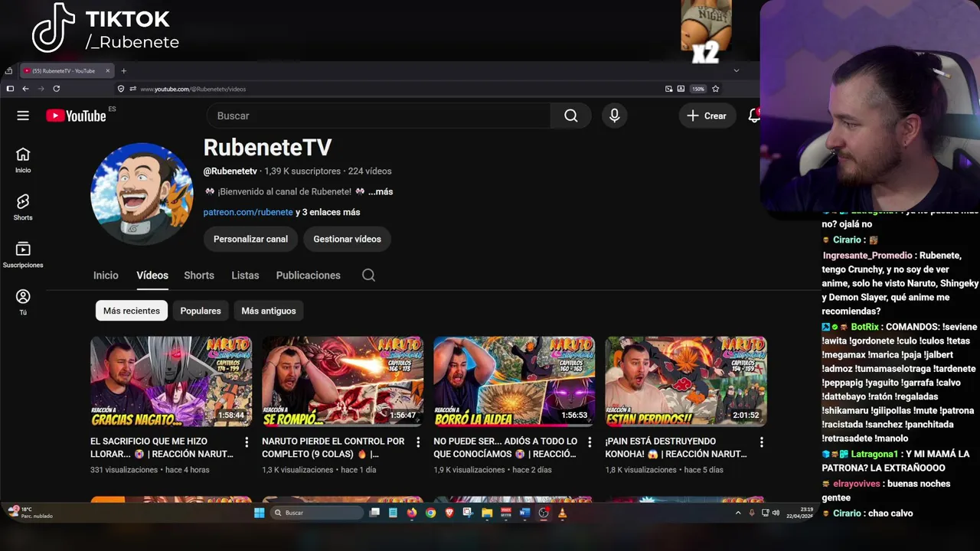This screenshot has height=551, width=980.
Task: Start voice search with microphone
Action: 614,116
